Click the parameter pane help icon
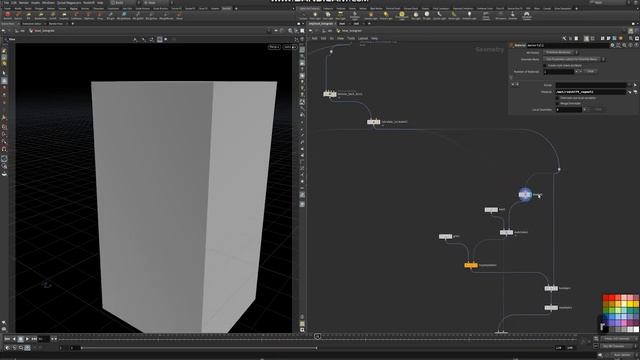The width and height of the screenshot is (640, 360). 636,45
